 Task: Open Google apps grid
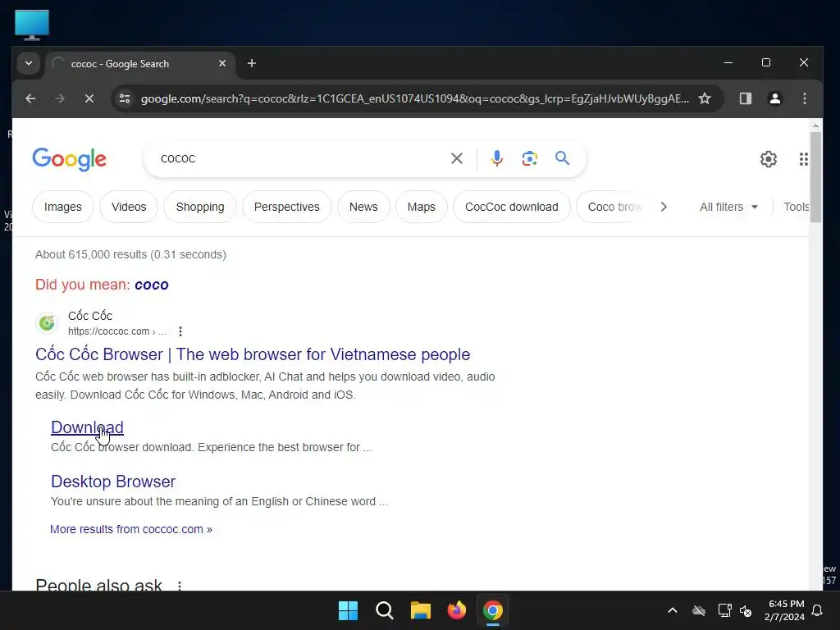tap(803, 159)
